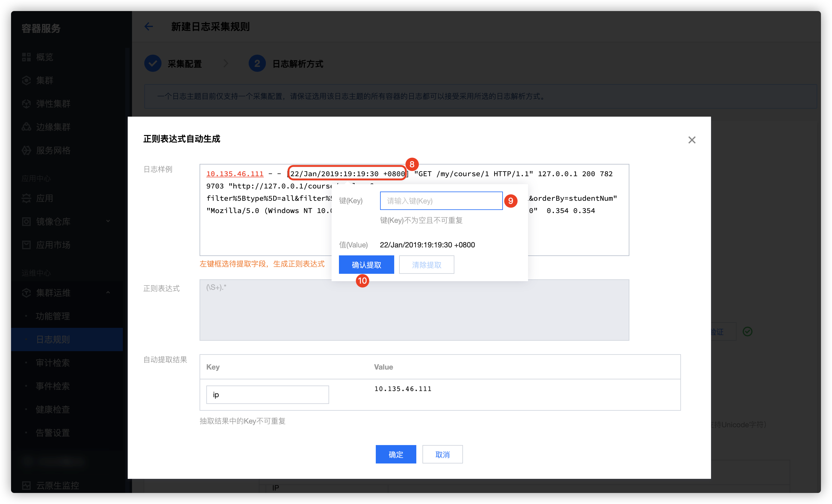Open the Application (应用) sidebar icon

coord(26,198)
